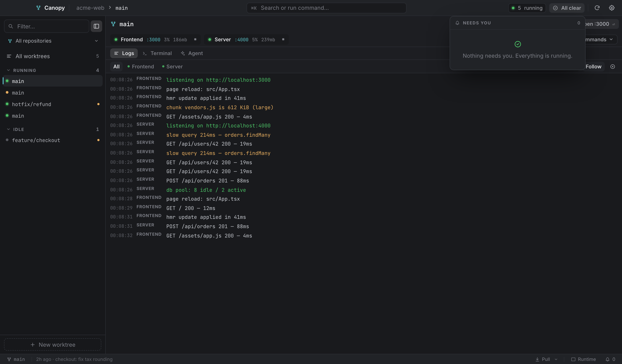622x364 pixels.
Task: Open :3000 button at top right
Action: [x=601, y=24]
